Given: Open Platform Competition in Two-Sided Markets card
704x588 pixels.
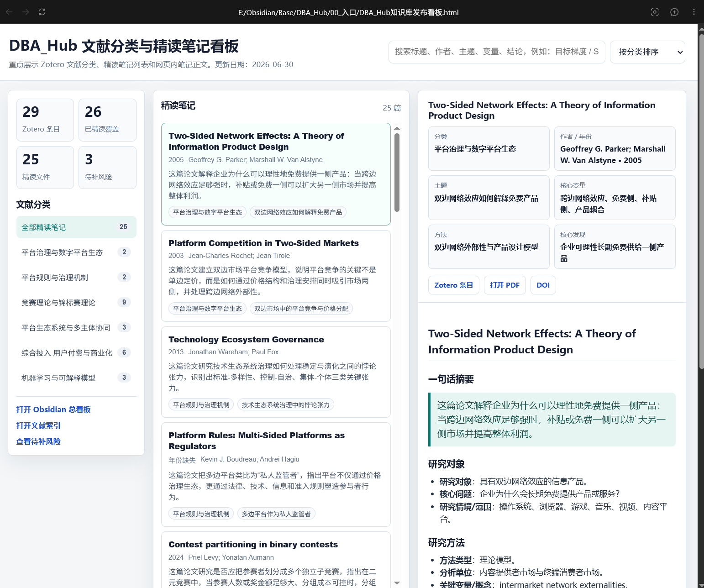Looking at the screenshot, I should click(x=276, y=276).
